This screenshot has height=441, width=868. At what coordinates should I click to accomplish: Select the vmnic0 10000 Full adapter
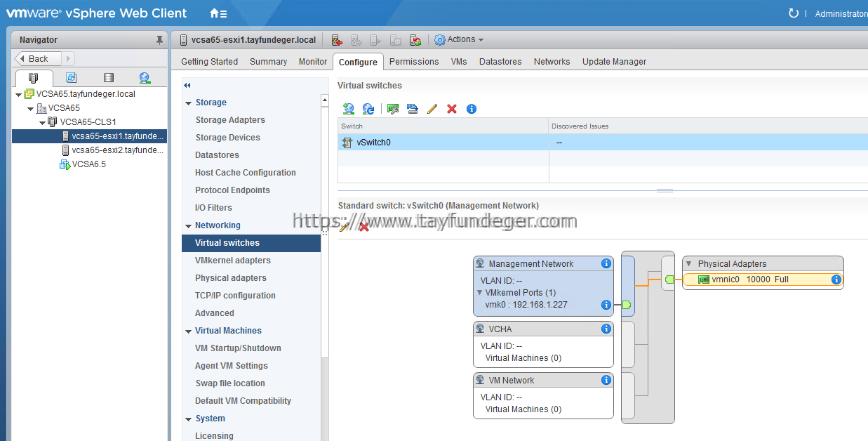(x=763, y=279)
